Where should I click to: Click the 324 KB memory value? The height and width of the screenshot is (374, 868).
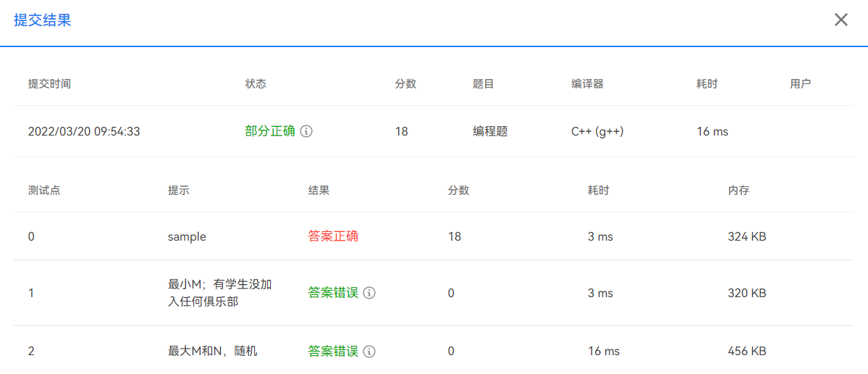click(x=747, y=237)
